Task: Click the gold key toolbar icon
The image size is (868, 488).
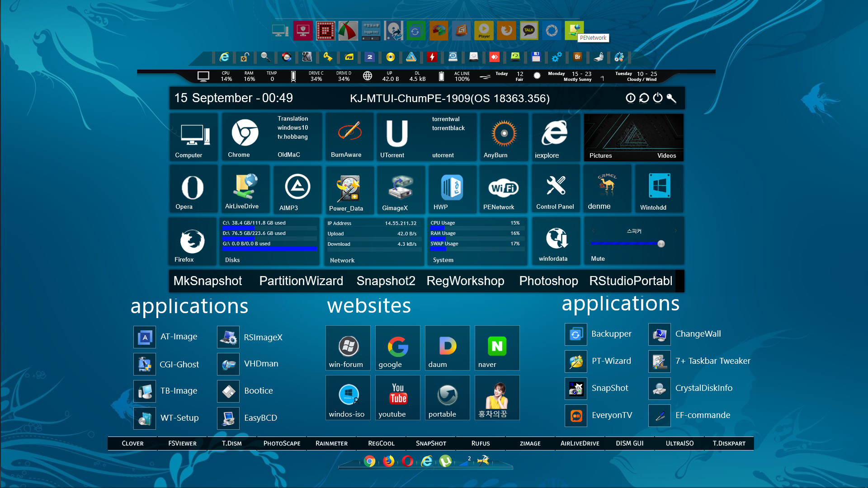Action: point(328,57)
